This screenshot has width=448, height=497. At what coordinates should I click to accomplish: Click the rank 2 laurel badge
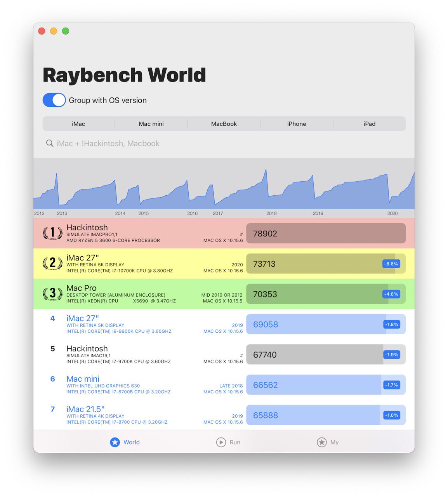coord(52,263)
